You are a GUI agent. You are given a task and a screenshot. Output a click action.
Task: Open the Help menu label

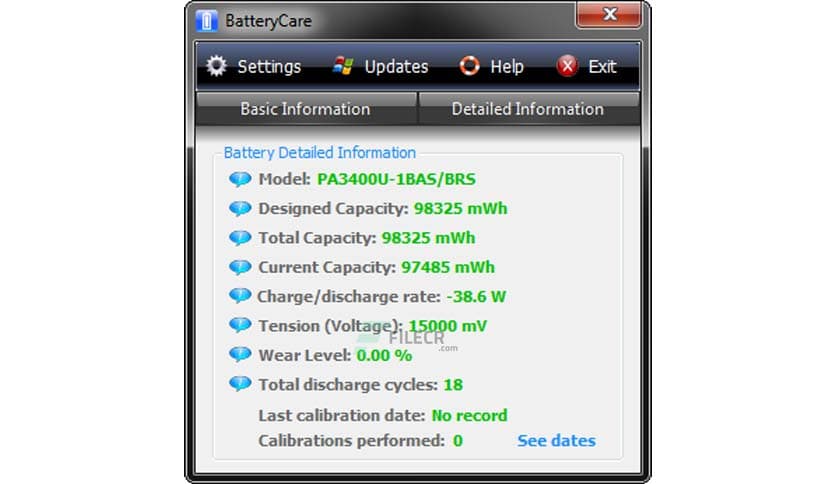[x=507, y=67]
